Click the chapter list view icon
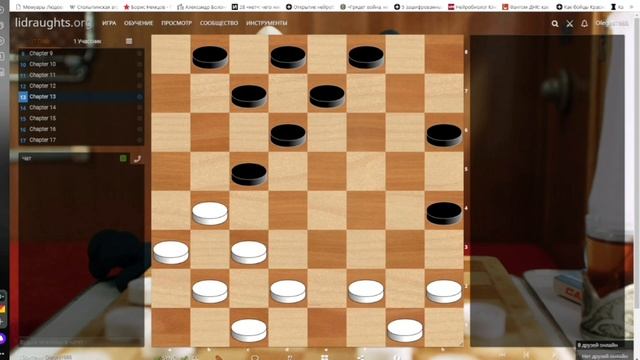The image size is (640, 360). [x=129, y=41]
